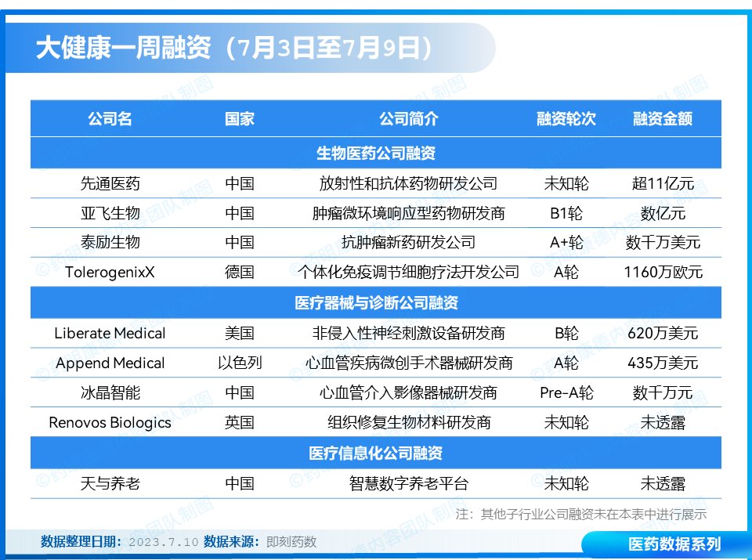The width and height of the screenshot is (752, 560).
Task: Click description 放射性和抗体药物研发公司
Action: point(409,183)
